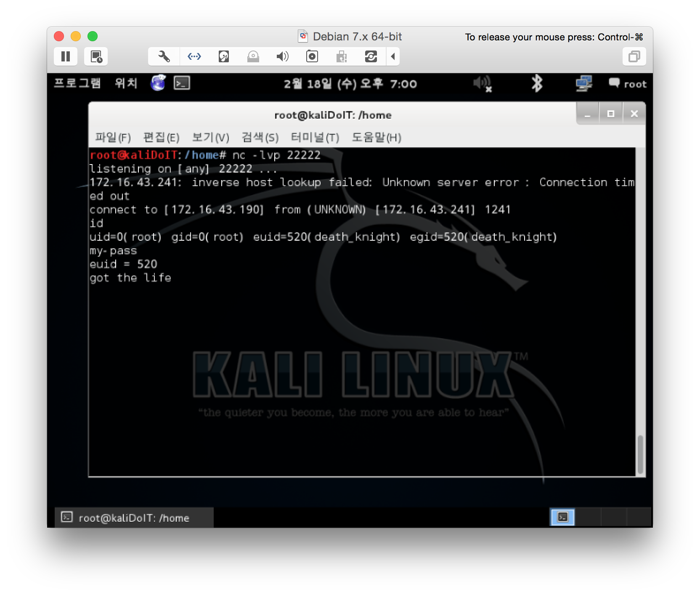Switch to the second workspace in the pager
Viewport: 700px width, 595px height.
click(588, 517)
